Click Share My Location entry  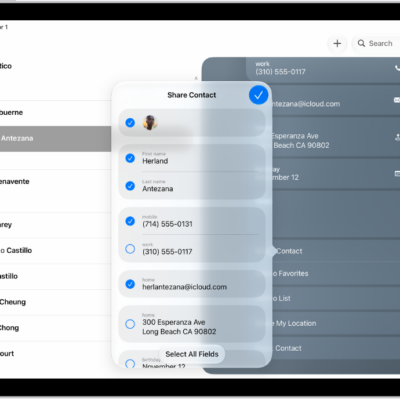coord(336,323)
